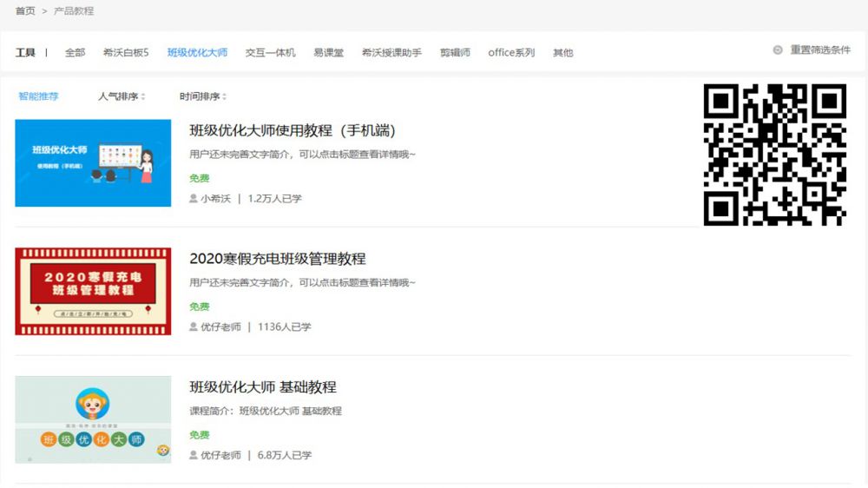Click the QR code image

point(774,155)
